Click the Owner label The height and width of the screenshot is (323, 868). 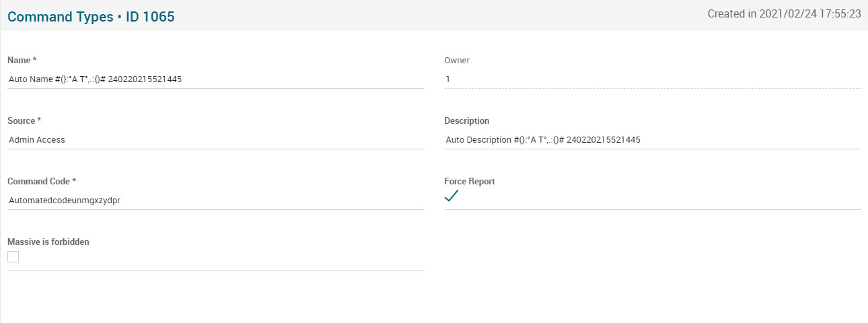coord(457,61)
